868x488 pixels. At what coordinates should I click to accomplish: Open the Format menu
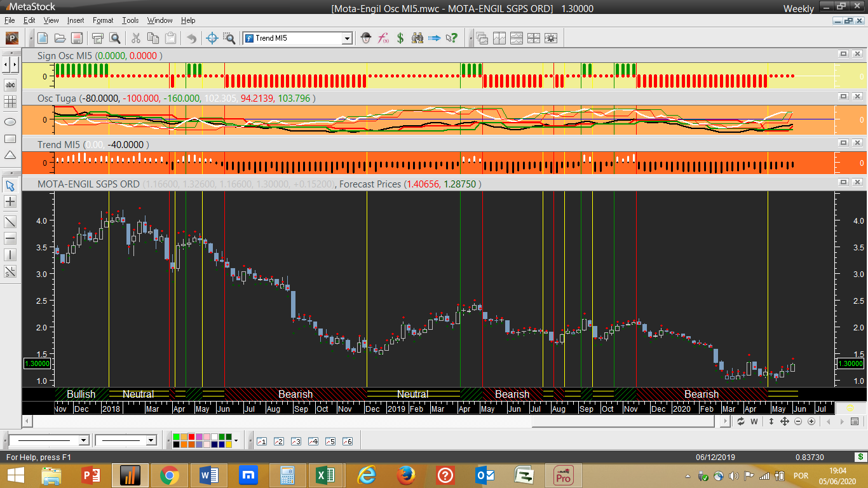coord(103,20)
